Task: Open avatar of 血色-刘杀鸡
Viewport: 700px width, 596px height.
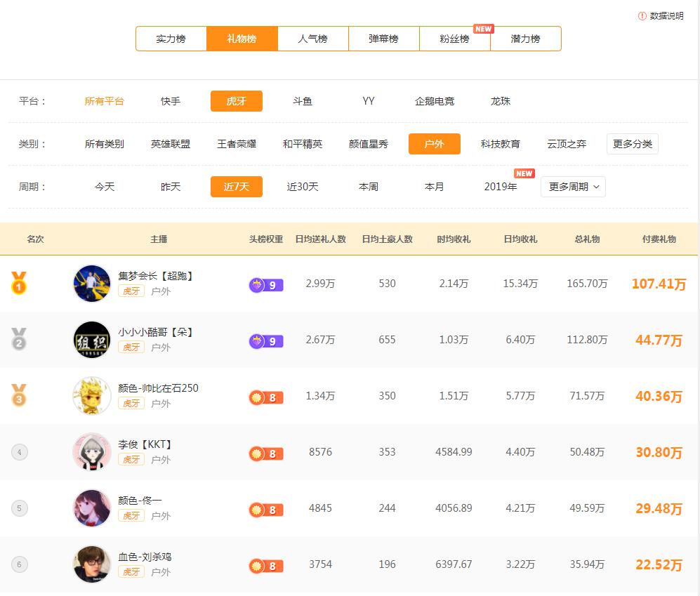Action: [x=92, y=564]
